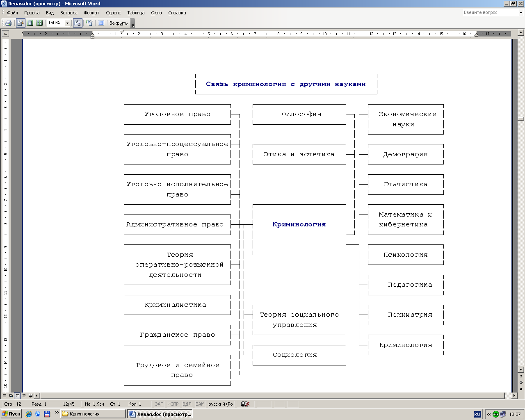Click the RU language bar indicator
The height and width of the screenshot is (420, 525).
click(x=477, y=414)
